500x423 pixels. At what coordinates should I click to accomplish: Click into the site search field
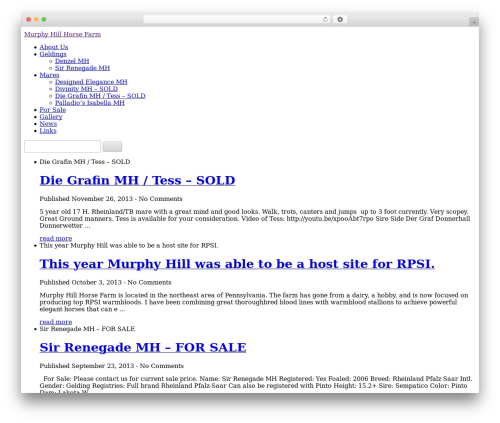pyautogui.click(x=62, y=146)
